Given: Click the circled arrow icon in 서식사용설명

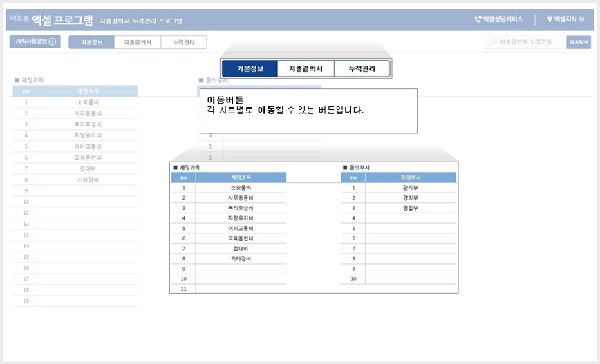Looking at the screenshot, I should [x=53, y=41].
